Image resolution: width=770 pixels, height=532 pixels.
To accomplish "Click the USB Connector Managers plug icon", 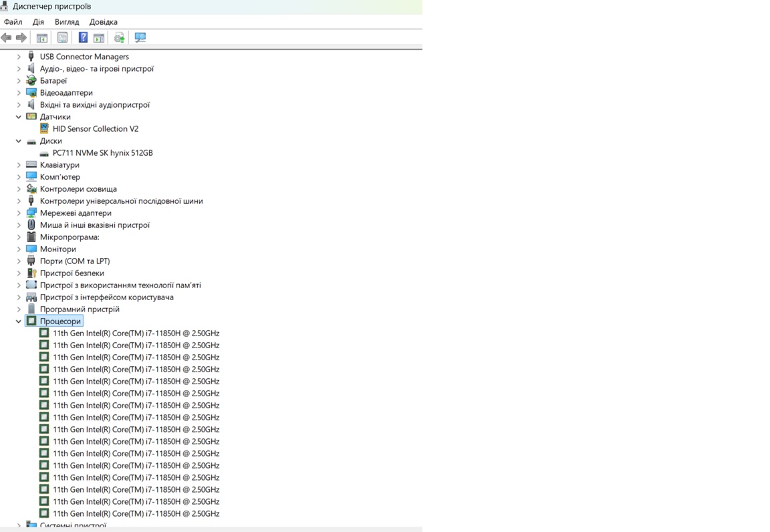I will (31, 56).
